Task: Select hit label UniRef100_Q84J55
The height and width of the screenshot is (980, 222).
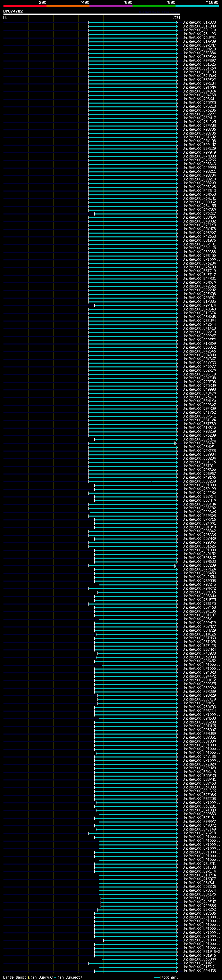Action: pos(199,206)
